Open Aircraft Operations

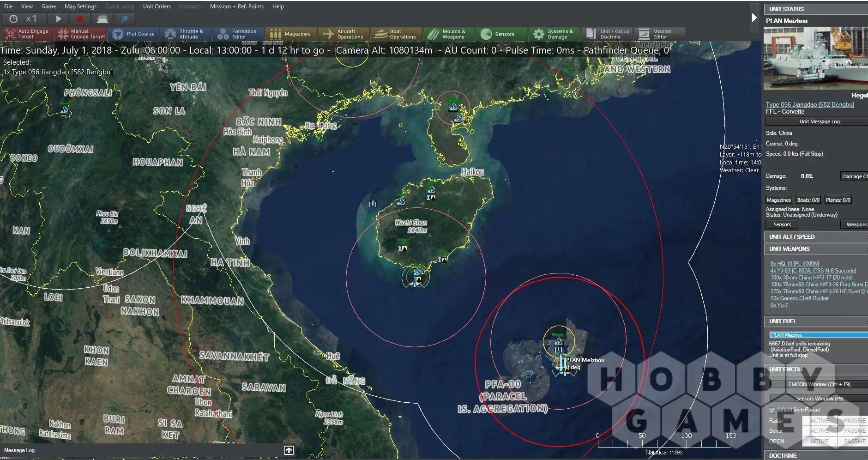344,34
